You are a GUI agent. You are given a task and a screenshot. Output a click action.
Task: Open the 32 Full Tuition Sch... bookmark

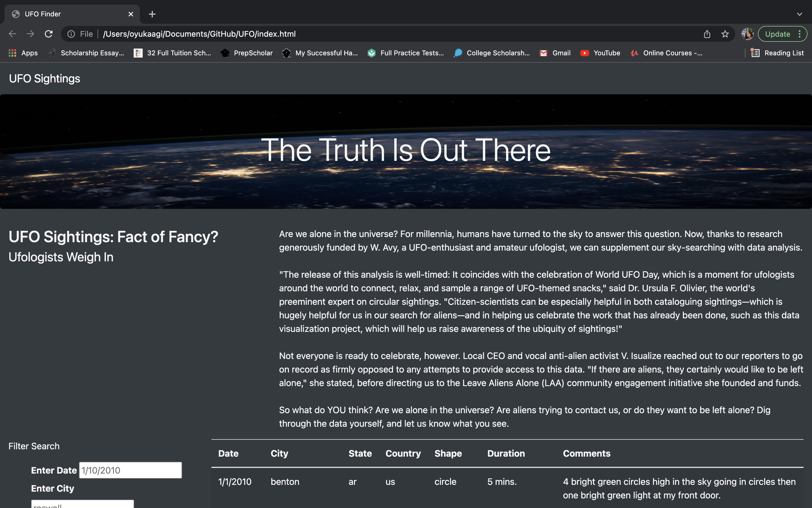tap(173, 53)
